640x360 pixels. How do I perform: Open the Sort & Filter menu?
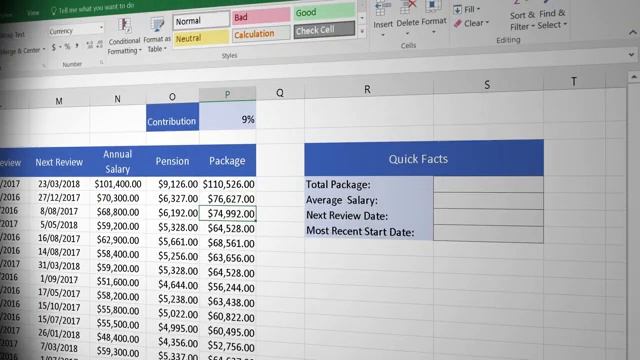click(522, 20)
